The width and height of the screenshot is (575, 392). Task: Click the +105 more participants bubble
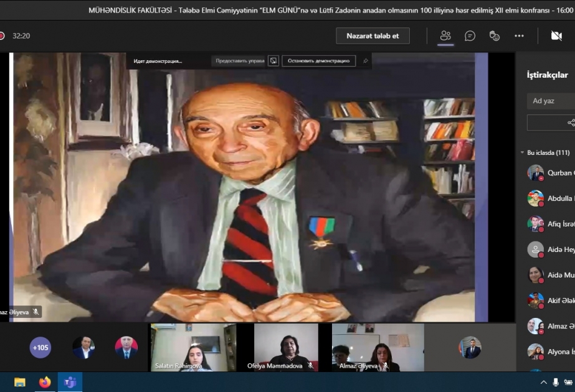[40, 347]
